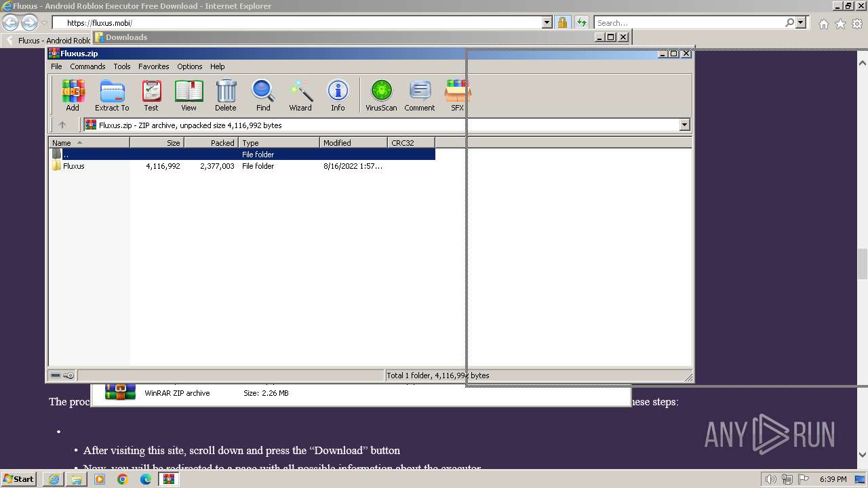Screen dimensions: 868x488
Task: Open the View toolbar icon
Action: [189, 95]
